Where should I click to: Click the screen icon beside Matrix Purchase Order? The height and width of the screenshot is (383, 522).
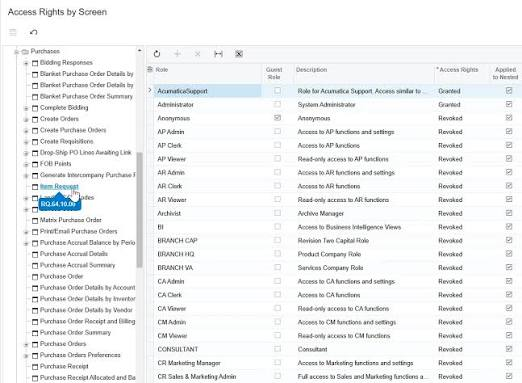tap(35, 221)
